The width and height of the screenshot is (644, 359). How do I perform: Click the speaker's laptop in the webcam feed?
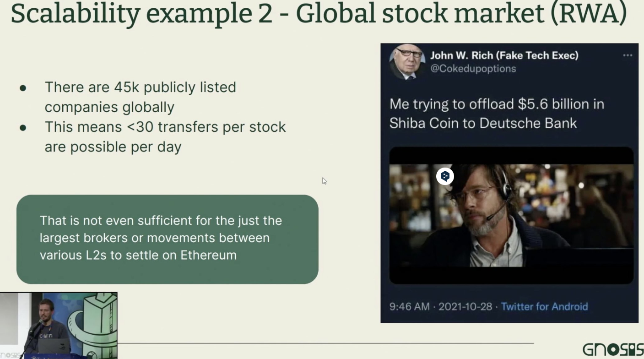[55, 346]
